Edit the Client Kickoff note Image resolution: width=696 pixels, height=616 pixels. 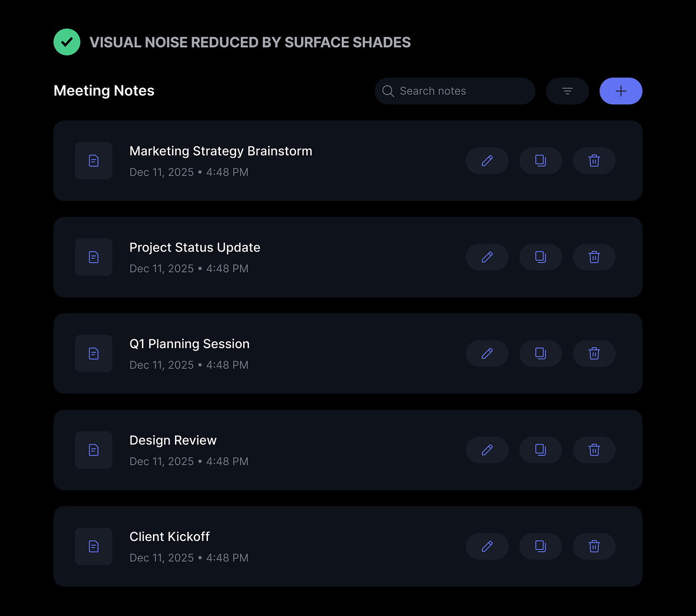click(x=487, y=546)
